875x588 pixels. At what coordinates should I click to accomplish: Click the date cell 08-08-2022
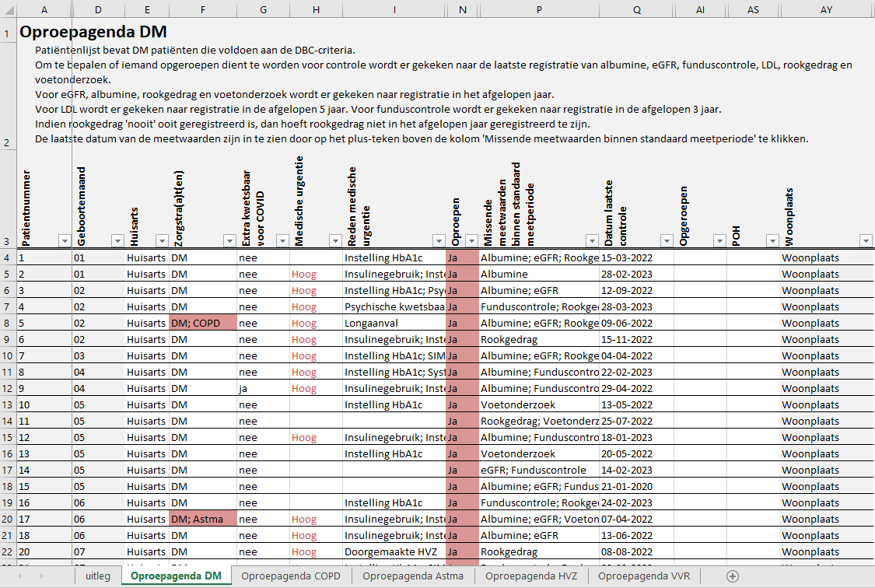coord(637,551)
